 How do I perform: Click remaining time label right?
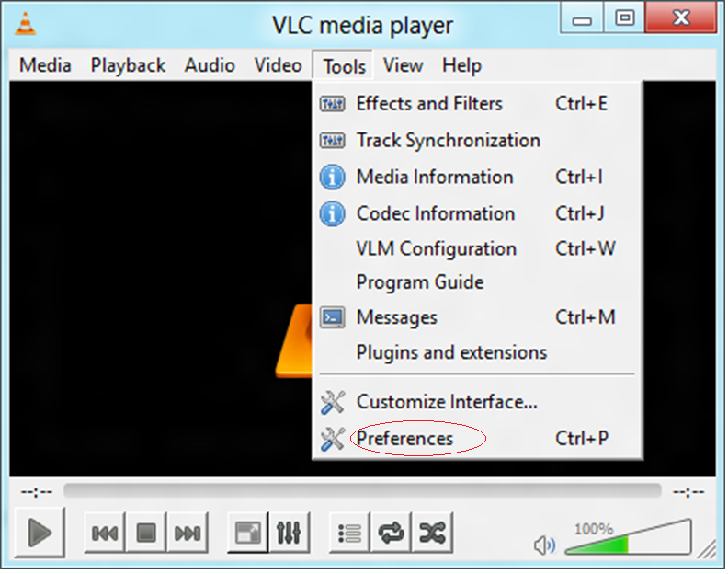(x=689, y=492)
